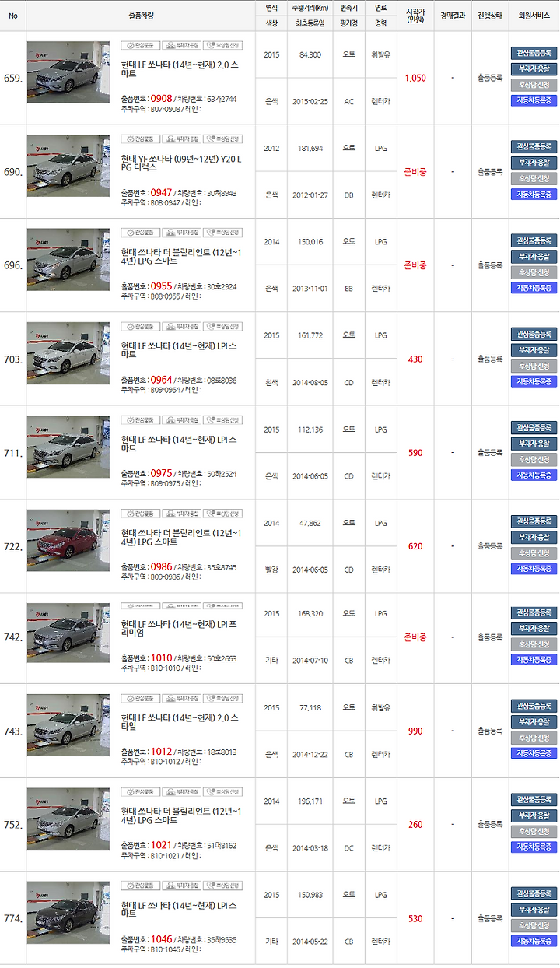560x968 pixels.
Task: Click the 후상담신청 phone icon for item 696
Action: pyautogui.click(x=223, y=233)
